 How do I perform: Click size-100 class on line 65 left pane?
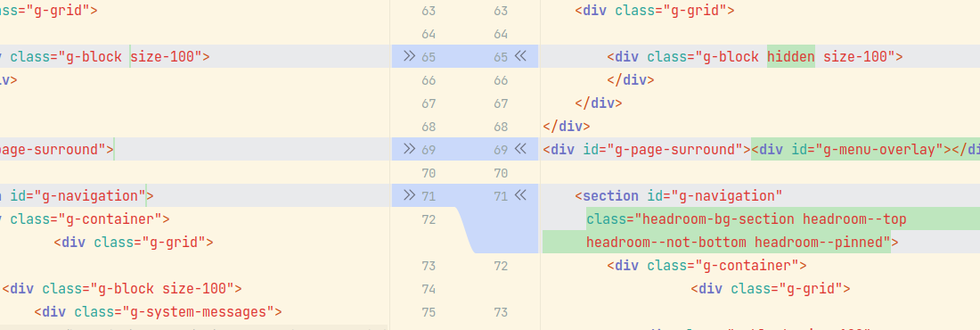tap(162, 57)
